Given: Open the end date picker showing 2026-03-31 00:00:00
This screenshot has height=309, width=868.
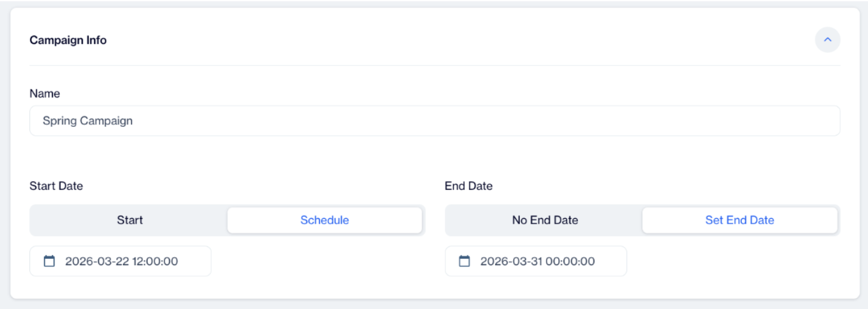Looking at the screenshot, I should [536, 261].
